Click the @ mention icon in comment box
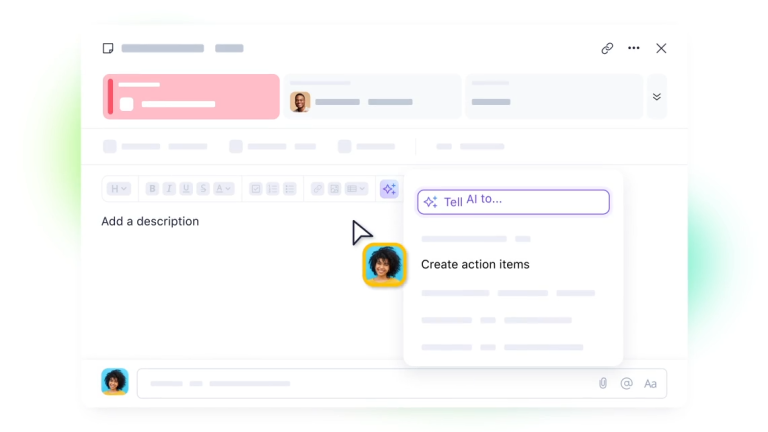This screenshot has height=432, width=768. pyautogui.click(x=627, y=383)
